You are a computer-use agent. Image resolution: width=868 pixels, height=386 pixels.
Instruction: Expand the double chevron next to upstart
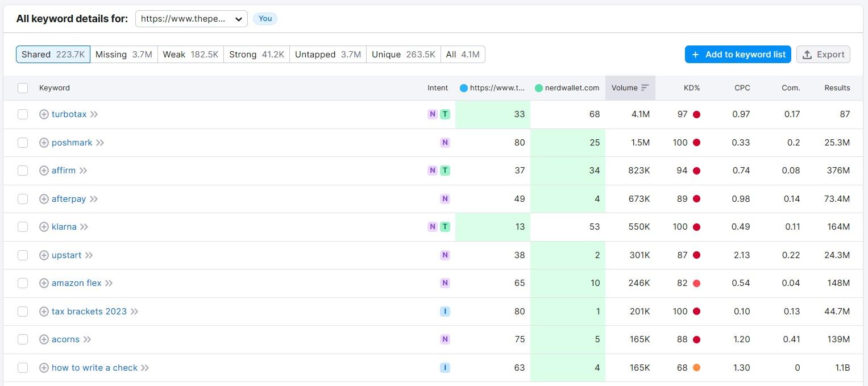(89, 255)
